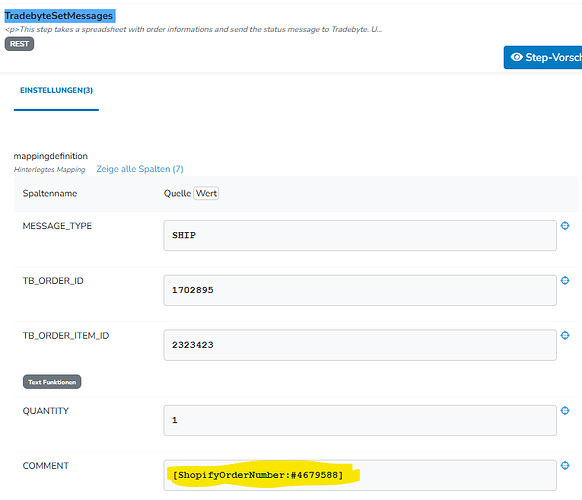Click the step description text

[193, 29]
